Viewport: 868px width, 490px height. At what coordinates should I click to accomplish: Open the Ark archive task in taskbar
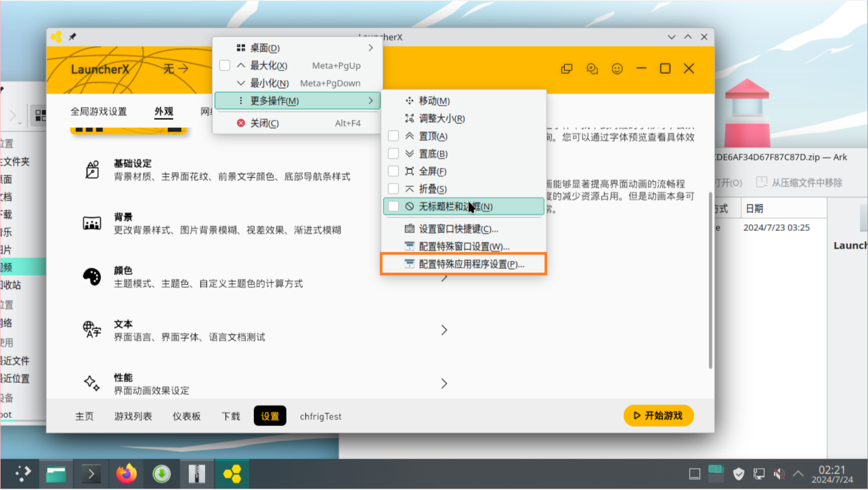pos(197,474)
